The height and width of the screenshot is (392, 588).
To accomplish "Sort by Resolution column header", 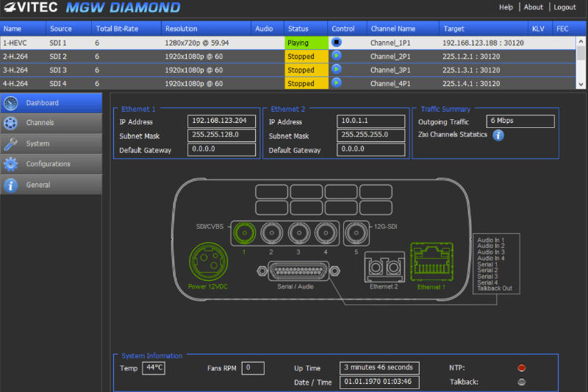I will (207, 29).
